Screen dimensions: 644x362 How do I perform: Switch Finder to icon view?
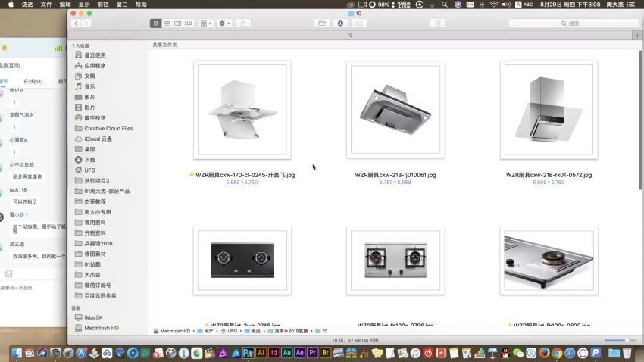click(155, 23)
